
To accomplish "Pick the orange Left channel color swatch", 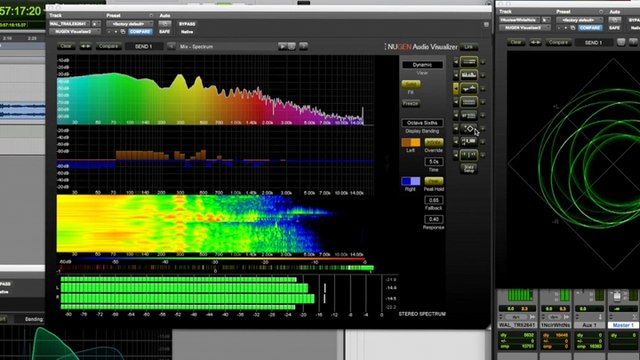I will point(411,142).
